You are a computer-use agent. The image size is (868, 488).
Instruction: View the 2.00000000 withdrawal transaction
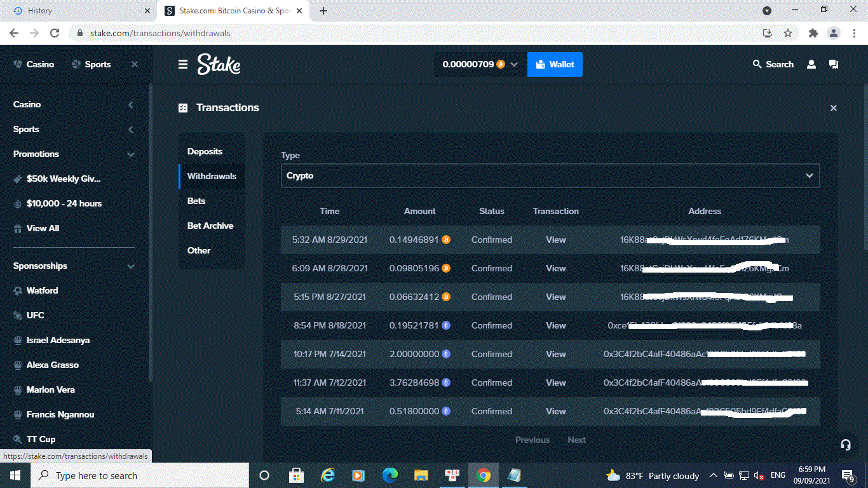556,354
